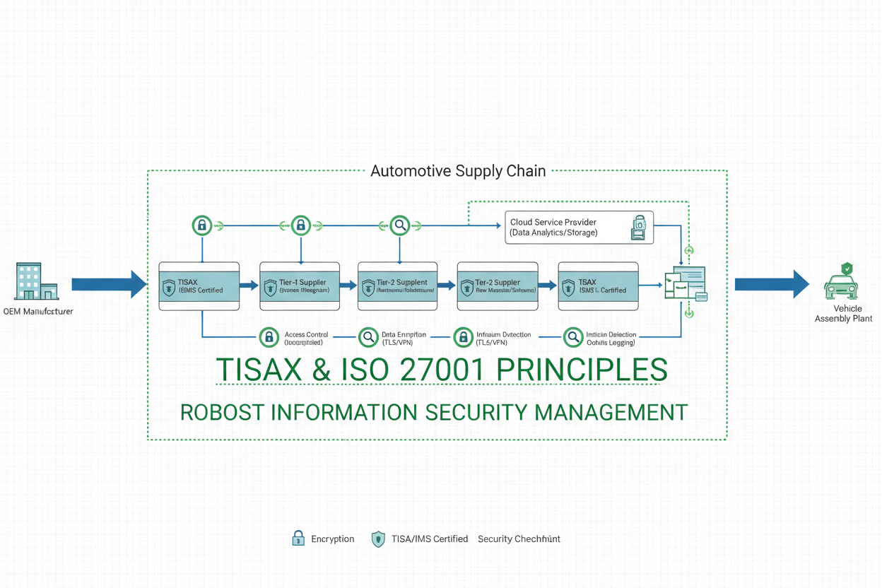
Task: Click the documents icon right of the ISMS Certified box
Action: (685, 284)
